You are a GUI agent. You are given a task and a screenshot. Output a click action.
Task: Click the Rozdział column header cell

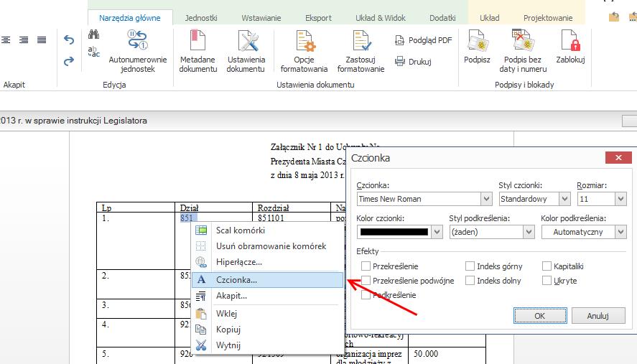click(292, 207)
